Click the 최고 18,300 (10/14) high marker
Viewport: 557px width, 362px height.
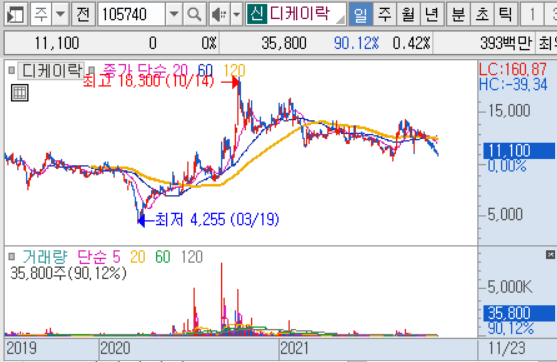click(148, 81)
